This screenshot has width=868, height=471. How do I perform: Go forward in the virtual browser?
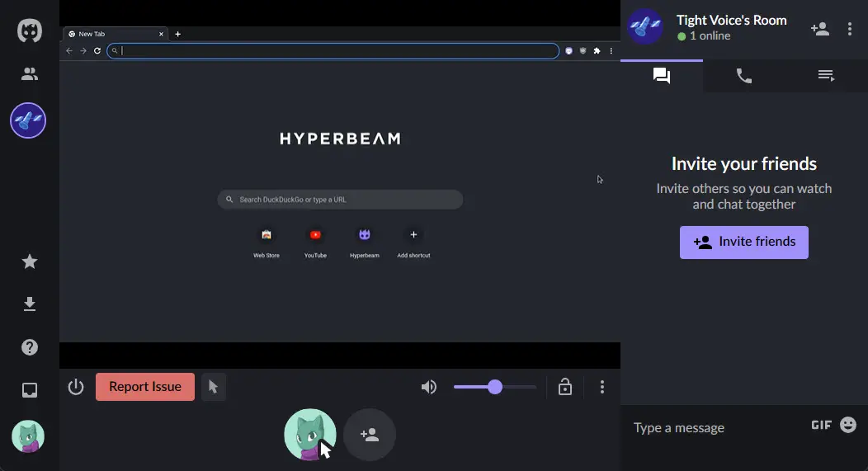pyautogui.click(x=83, y=50)
